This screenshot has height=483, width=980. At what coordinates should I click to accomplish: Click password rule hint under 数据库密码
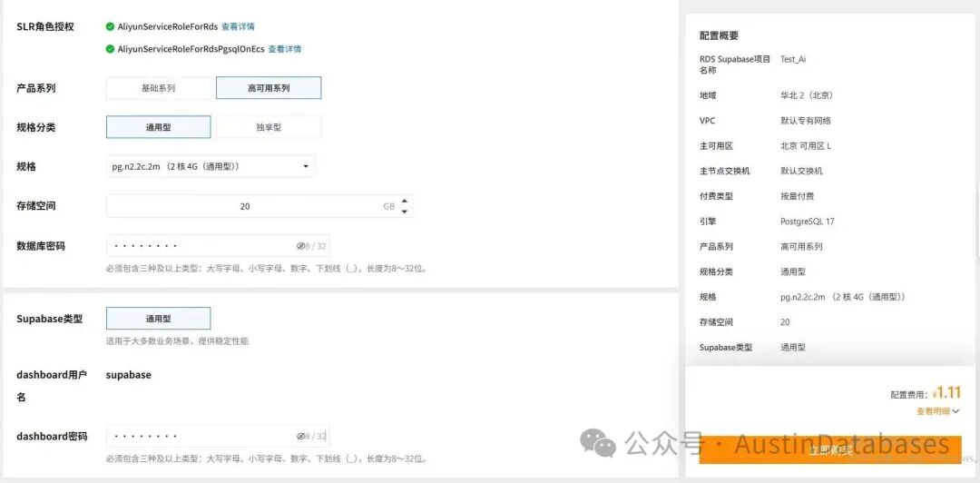point(267,269)
